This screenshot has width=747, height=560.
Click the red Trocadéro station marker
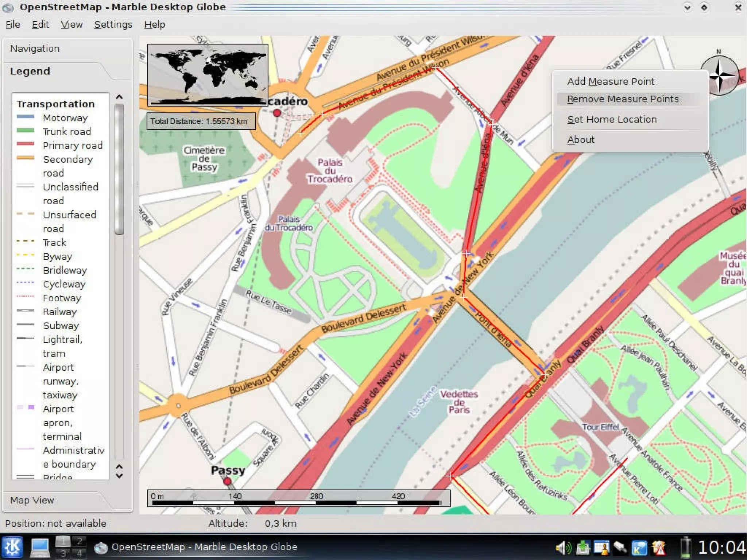[x=277, y=113]
